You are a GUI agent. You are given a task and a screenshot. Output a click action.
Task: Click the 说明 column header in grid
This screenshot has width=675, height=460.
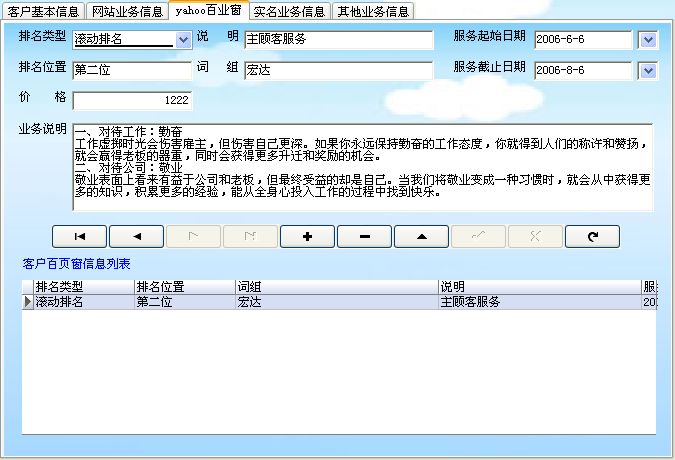point(539,287)
